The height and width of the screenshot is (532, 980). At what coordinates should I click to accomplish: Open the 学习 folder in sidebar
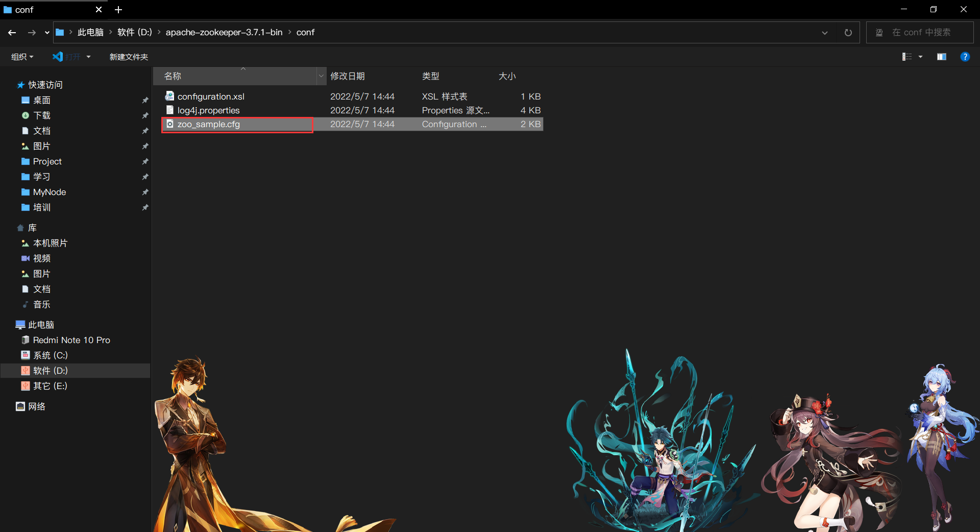(x=42, y=177)
